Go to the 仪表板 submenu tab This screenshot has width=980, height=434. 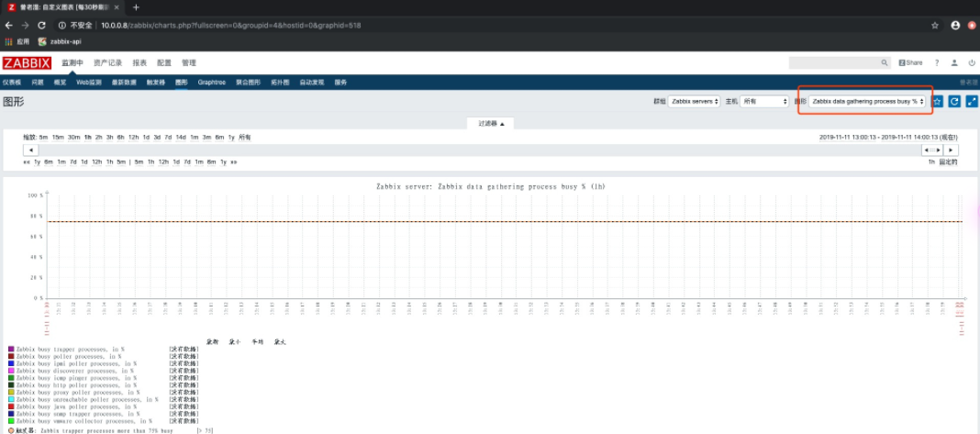[11, 83]
